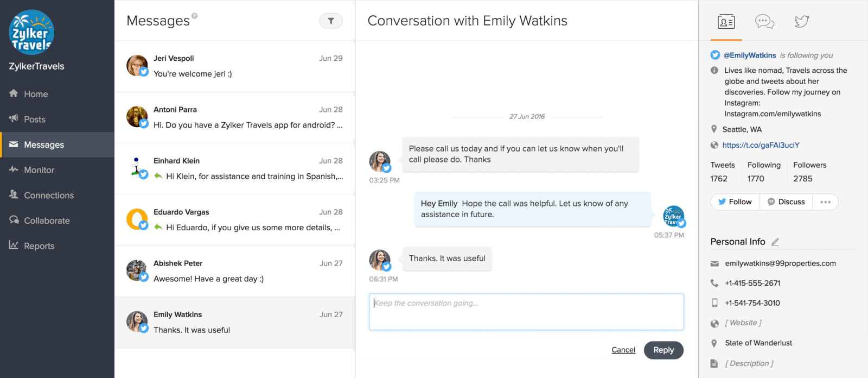
Task: Navigate to Connections in the sidebar
Action: click(x=57, y=196)
